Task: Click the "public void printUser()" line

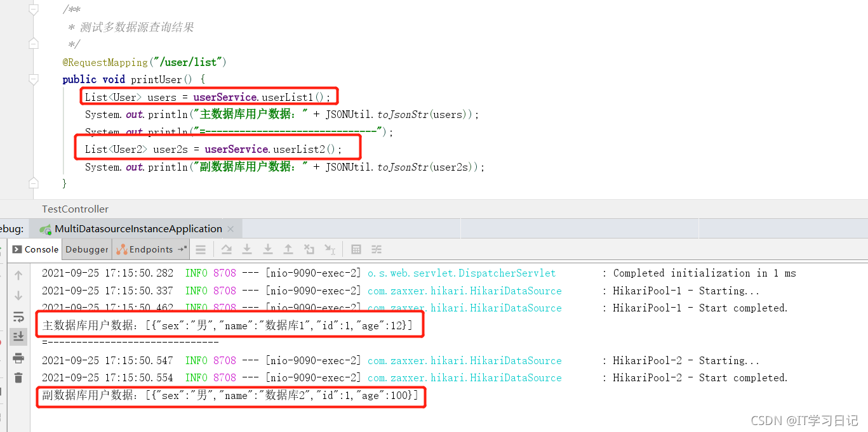Action: point(133,79)
